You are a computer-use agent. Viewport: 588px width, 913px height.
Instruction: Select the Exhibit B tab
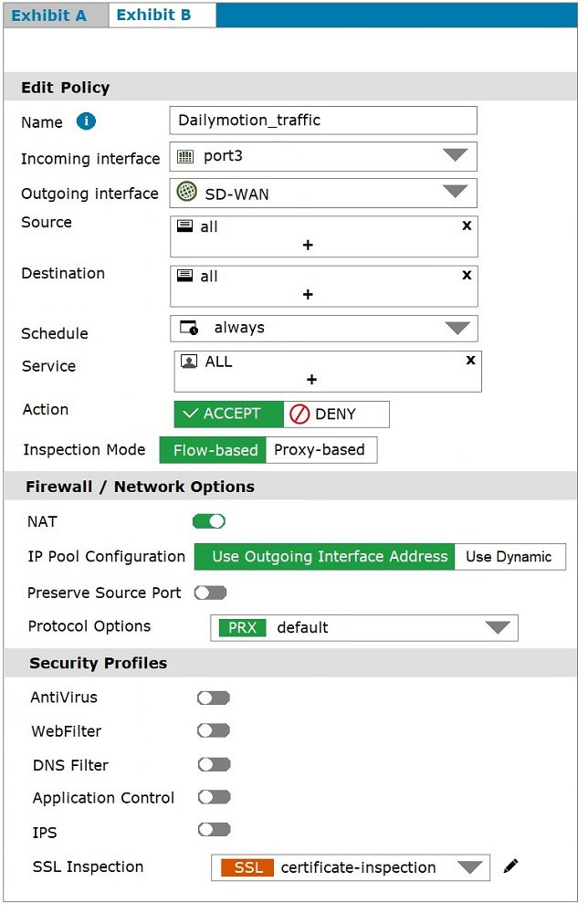(154, 16)
